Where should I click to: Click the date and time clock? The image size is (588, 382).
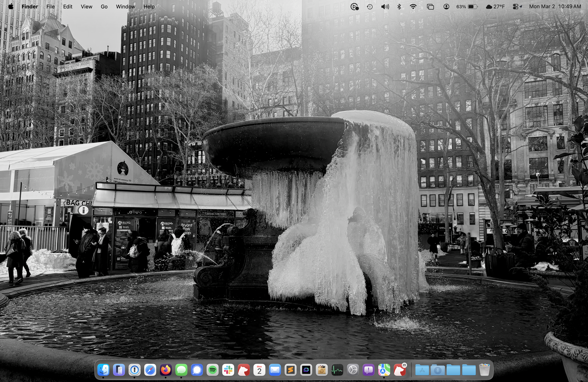[x=555, y=7]
